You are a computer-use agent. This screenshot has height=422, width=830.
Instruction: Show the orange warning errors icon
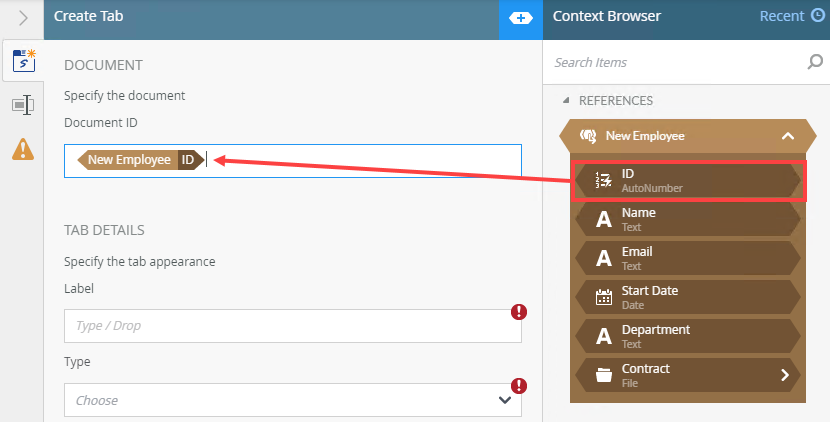pyautogui.click(x=22, y=149)
